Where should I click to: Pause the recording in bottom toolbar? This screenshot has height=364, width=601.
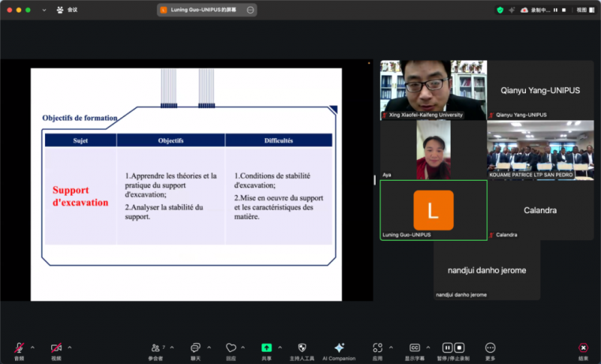[x=447, y=348]
